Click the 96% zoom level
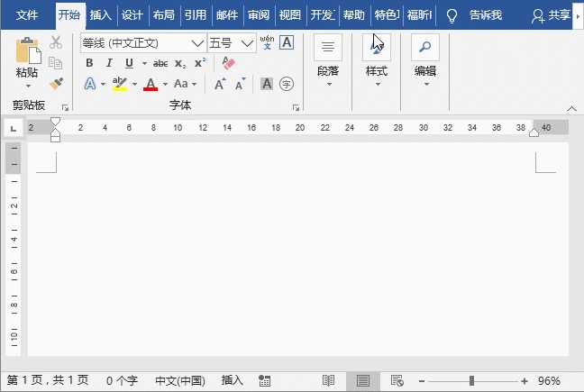This screenshot has height=392, width=584. click(x=549, y=381)
